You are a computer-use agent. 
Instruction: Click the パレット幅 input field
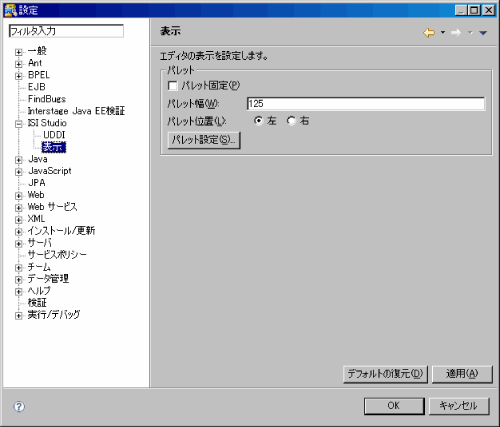(x=366, y=104)
